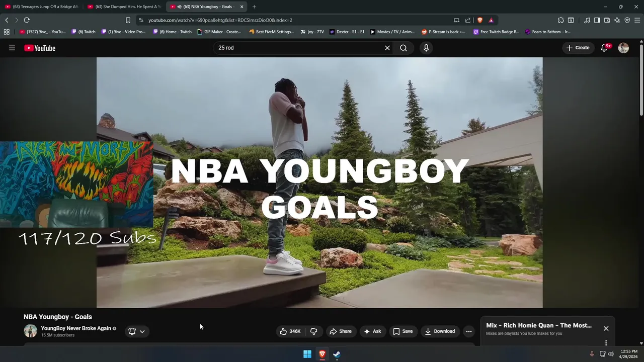Open Leo AI sparkle icon
The image size is (644, 362).
point(617,20)
